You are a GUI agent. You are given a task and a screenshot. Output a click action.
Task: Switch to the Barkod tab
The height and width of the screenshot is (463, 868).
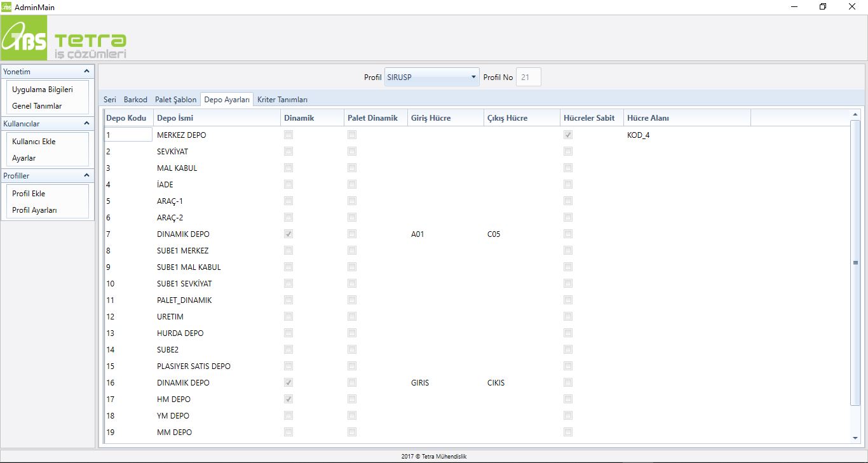[x=135, y=100]
